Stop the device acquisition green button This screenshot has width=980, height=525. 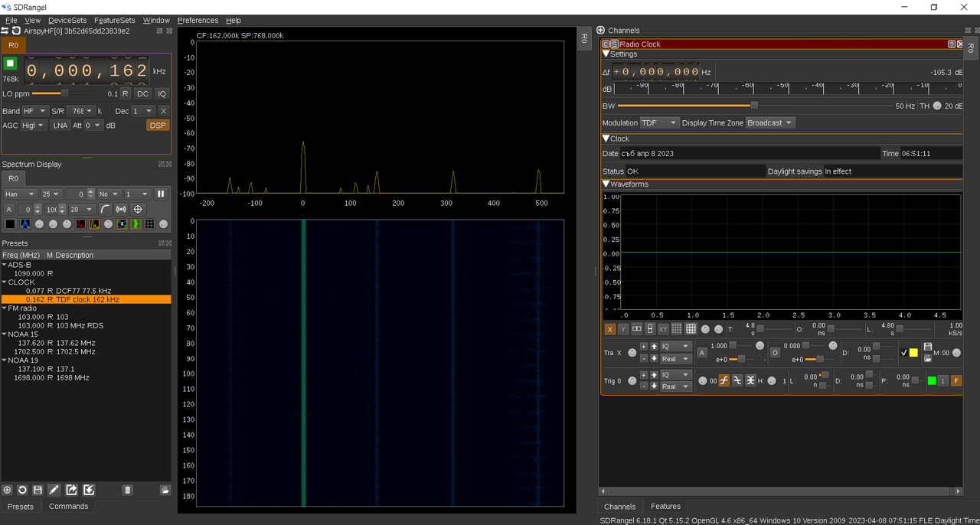(x=11, y=64)
